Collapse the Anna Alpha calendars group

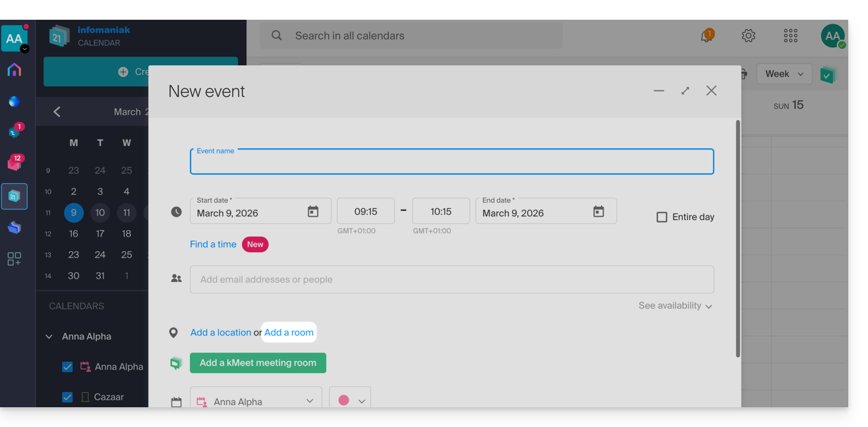tap(49, 337)
